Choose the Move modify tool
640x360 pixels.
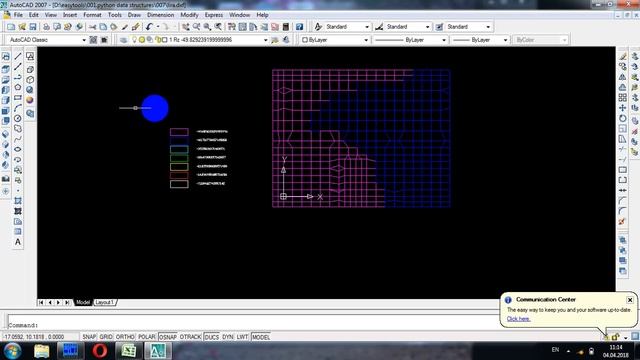click(x=623, y=108)
